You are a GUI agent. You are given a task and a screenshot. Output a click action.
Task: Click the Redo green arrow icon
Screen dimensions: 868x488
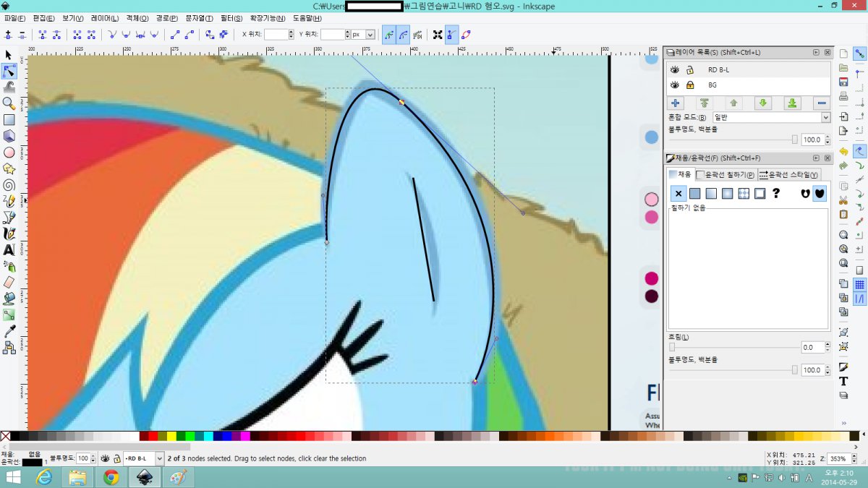(843, 166)
